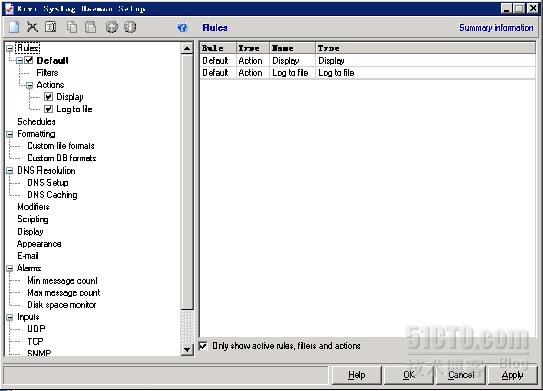Image resolution: width=543 pixels, height=391 pixels.
Task: Open Schedules in the tree
Action: tap(36, 122)
